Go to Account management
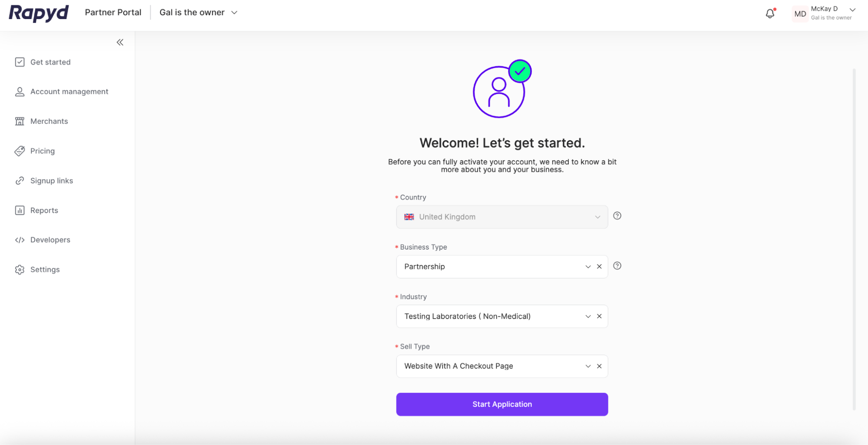 (69, 92)
